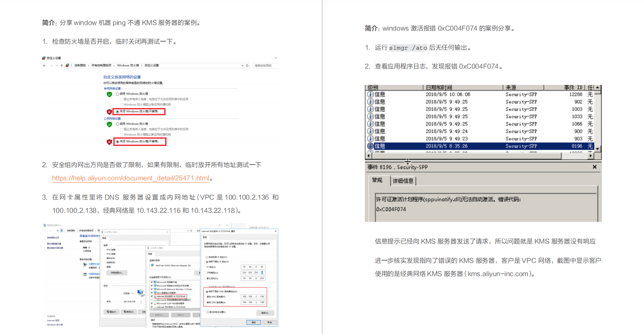This screenshot has height=334, width=644.
Task: Toggle 退出时验证设置 checkbox in IPv4 dialog
Action: tap(208, 312)
